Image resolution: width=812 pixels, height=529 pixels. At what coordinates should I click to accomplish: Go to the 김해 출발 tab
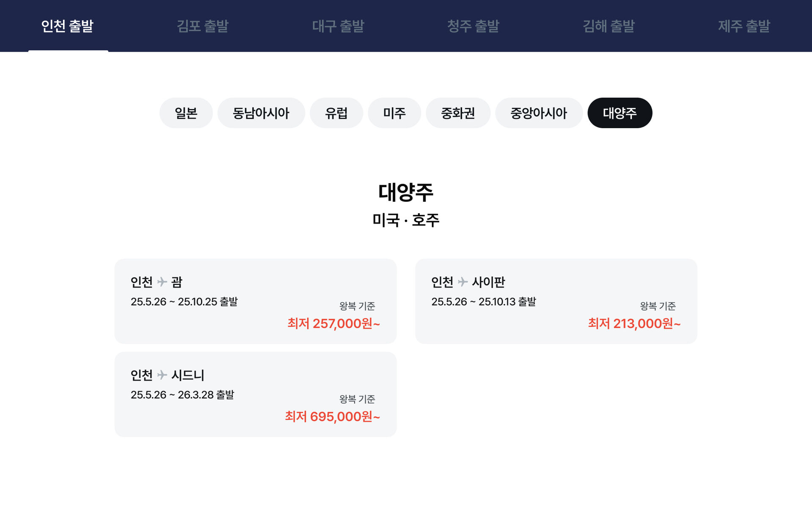608,26
